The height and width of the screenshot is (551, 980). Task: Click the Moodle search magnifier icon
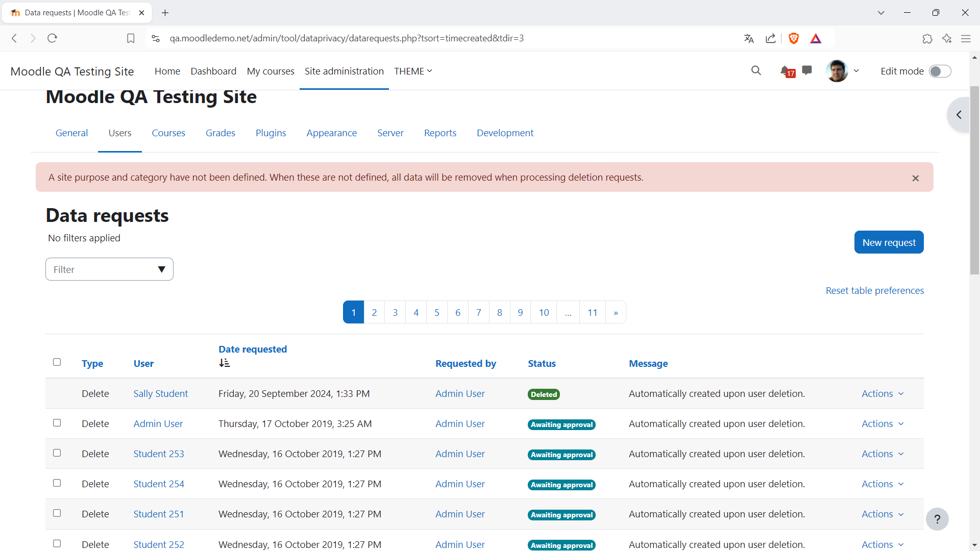point(756,71)
